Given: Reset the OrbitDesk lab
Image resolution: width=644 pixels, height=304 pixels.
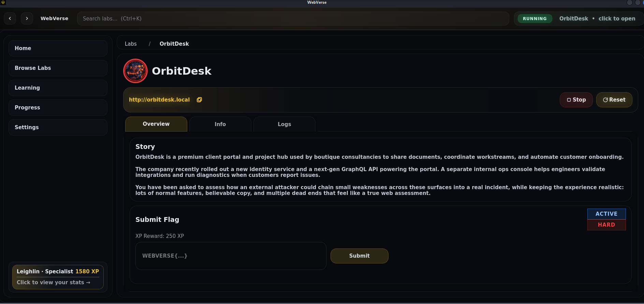Looking at the screenshot, I should point(614,100).
